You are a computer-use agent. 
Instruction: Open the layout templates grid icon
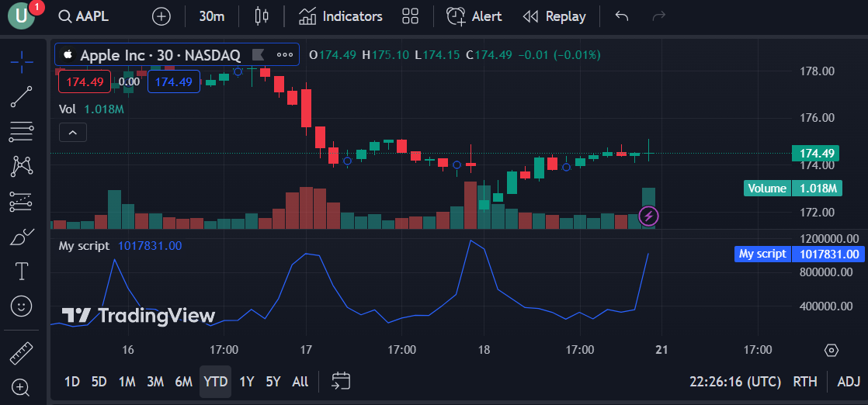coord(410,16)
